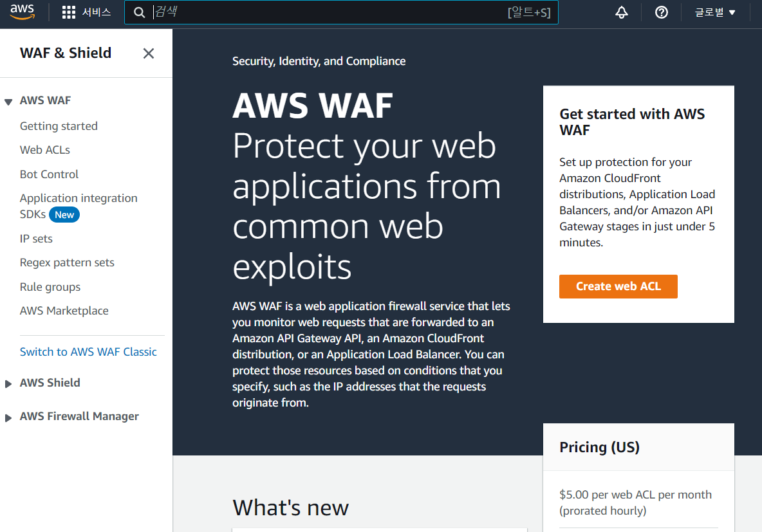Switch to AWS WAF Classic

[x=88, y=353]
